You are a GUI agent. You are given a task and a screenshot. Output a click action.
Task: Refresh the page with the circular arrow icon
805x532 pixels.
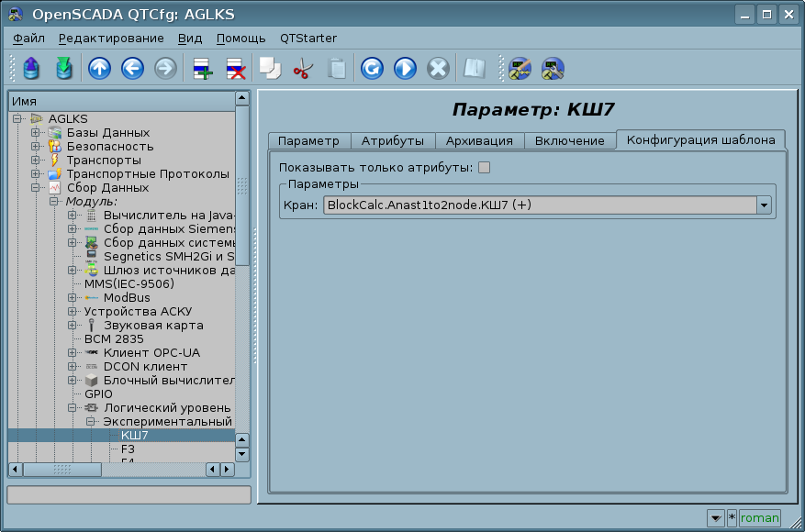(x=372, y=69)
